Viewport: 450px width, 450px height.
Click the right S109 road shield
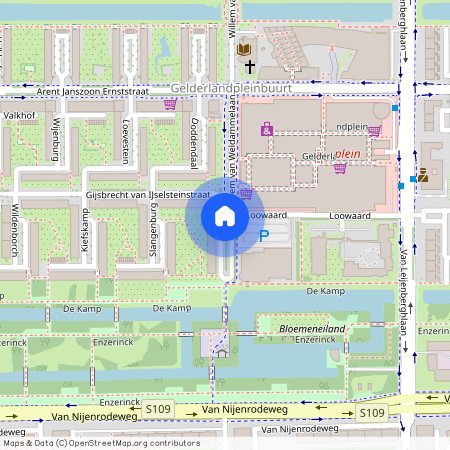[x=372, y=413]
